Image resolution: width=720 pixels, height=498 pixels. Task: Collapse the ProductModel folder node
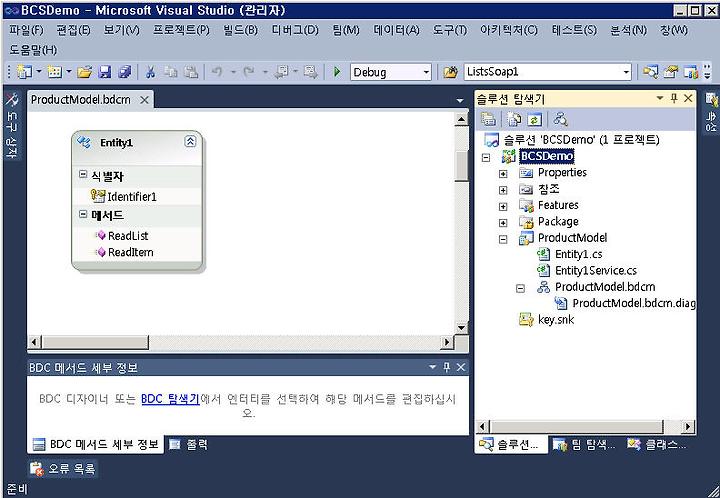pyautogui.click(x=503, y=239)
